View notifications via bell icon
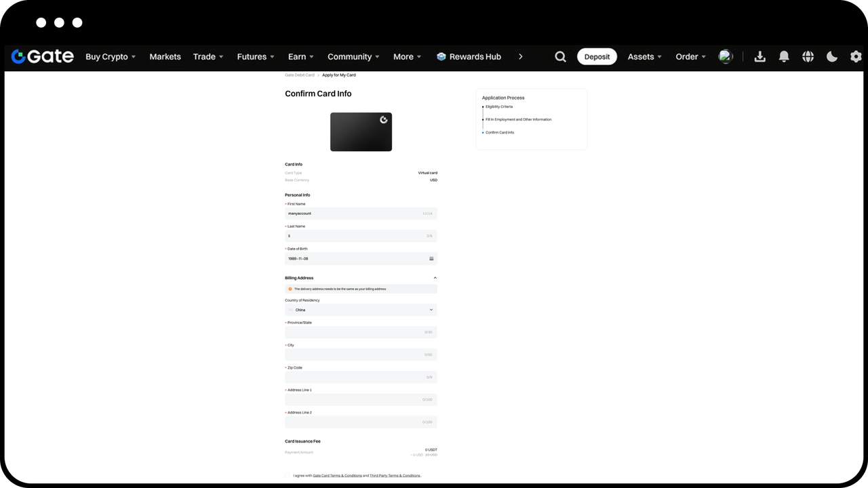Screen dimensions: 868x488 click(x=784, y=57)
